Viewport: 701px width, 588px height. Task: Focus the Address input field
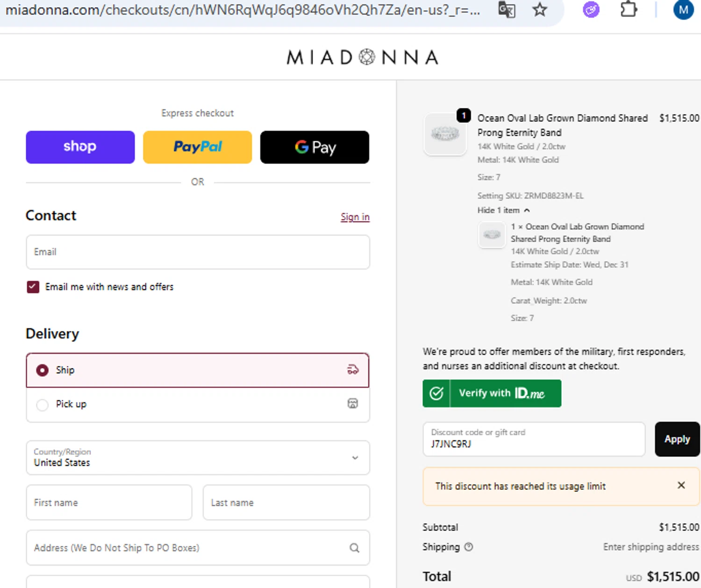coord(198,548)
